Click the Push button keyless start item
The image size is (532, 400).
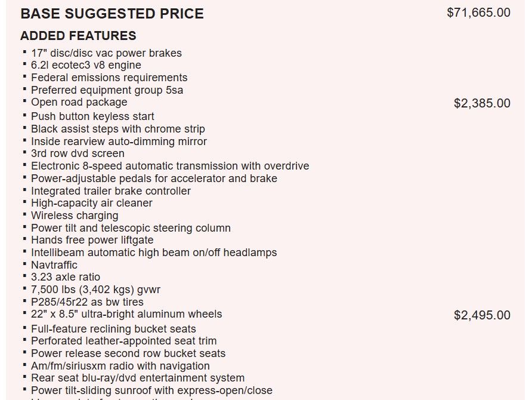[x=92, y=116]
